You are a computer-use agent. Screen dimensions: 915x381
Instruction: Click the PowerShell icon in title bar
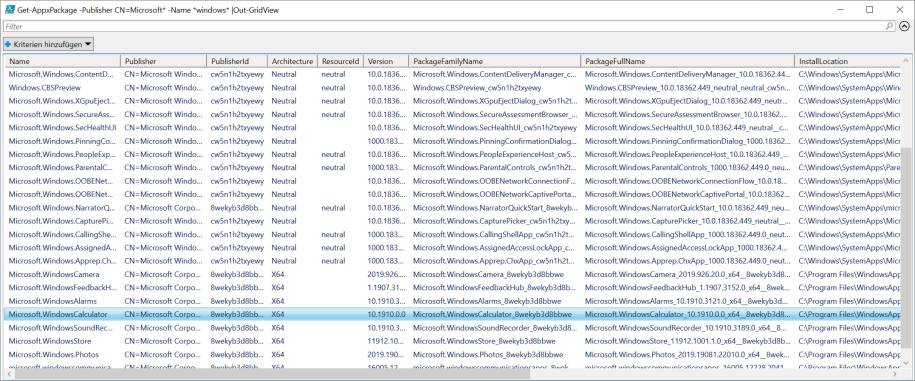(x=10, y=10)
